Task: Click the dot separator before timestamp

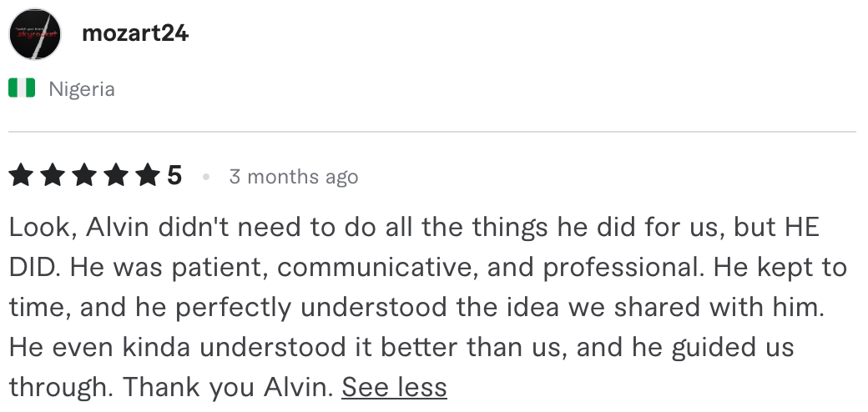Action: pyautogui.click(x=205, y=177)
